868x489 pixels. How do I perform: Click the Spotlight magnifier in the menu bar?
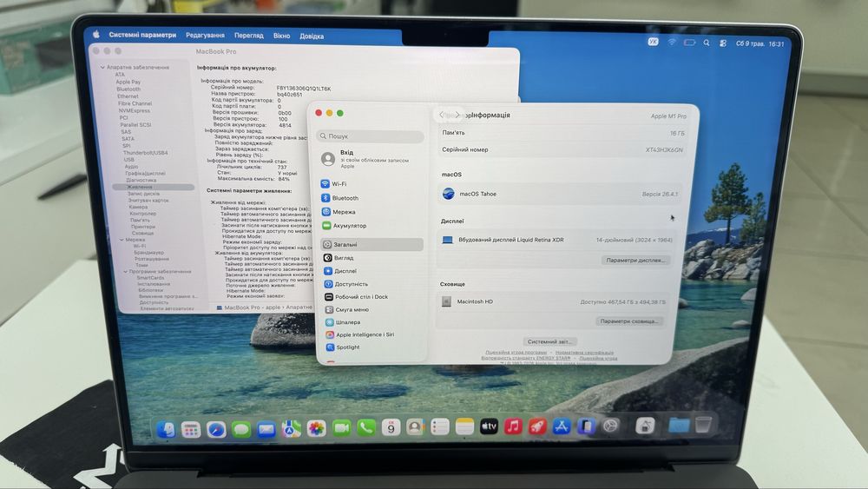click(707, 43)
